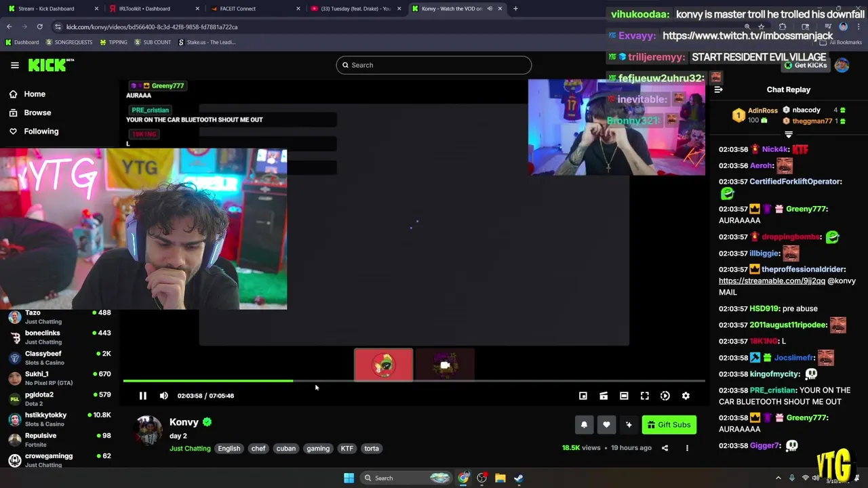Open Classybeef channel in sidebar
The width and height of the screenshot is (868, 488).
[x=59, y=358]
